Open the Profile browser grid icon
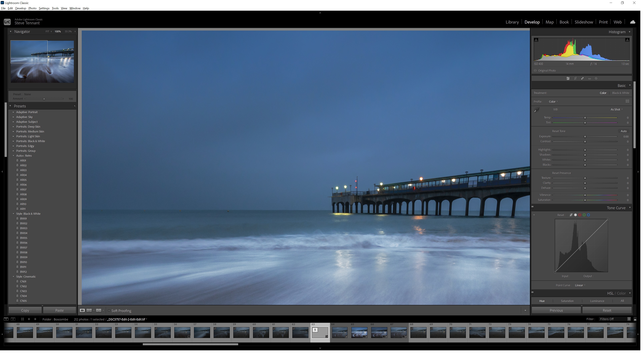644x354 pixels. tap(627, 101)
